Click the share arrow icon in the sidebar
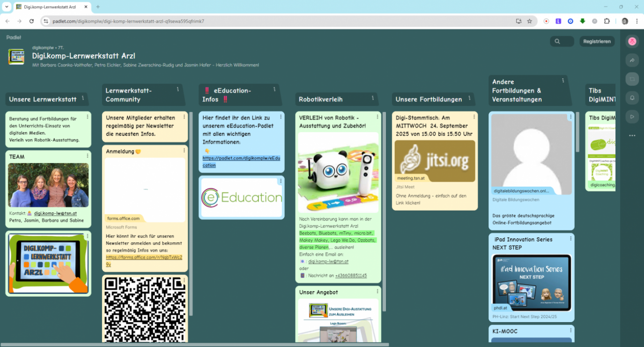 (x=632, y=60)
